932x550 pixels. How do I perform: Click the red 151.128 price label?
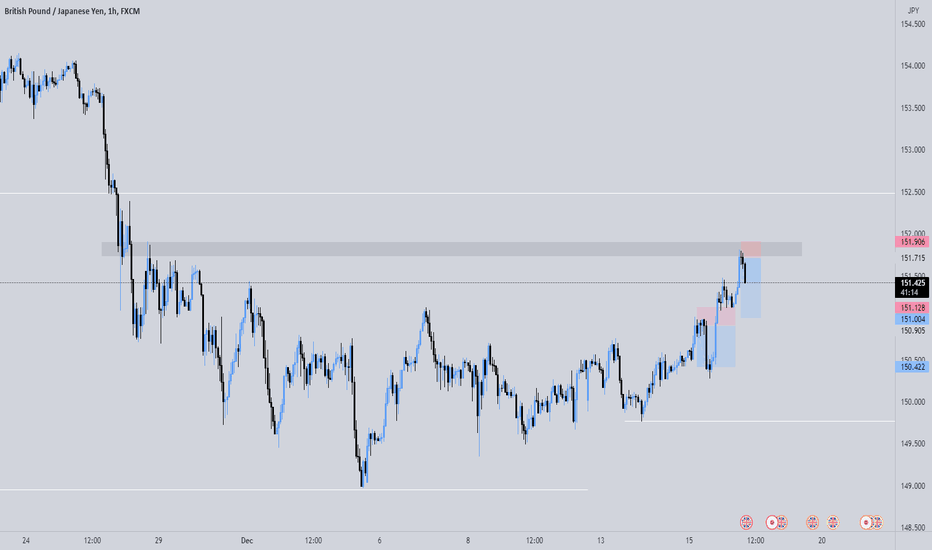pyautogui.click(x=912, y=308)
